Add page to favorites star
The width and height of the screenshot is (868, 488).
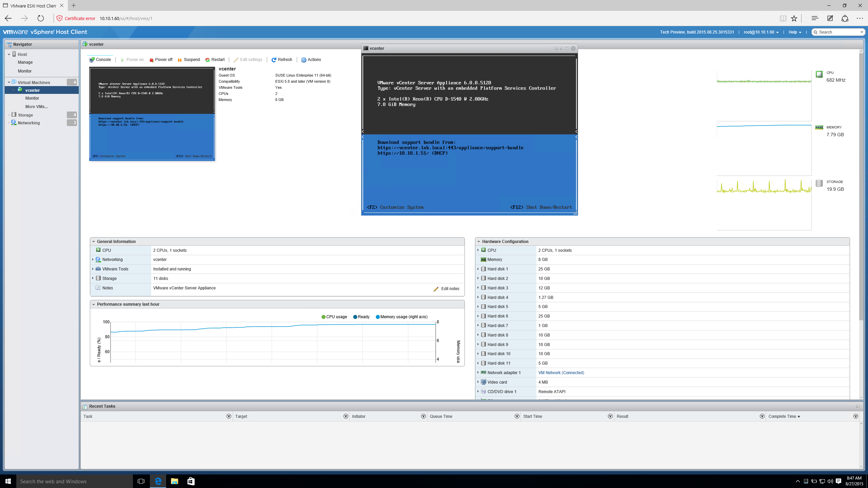click(x=794, y=18)
